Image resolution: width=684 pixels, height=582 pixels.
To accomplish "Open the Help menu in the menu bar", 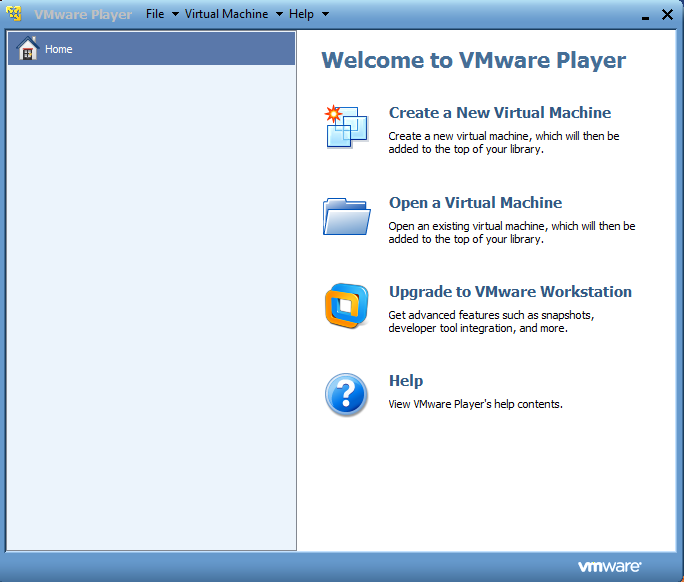I will [301, 14].
